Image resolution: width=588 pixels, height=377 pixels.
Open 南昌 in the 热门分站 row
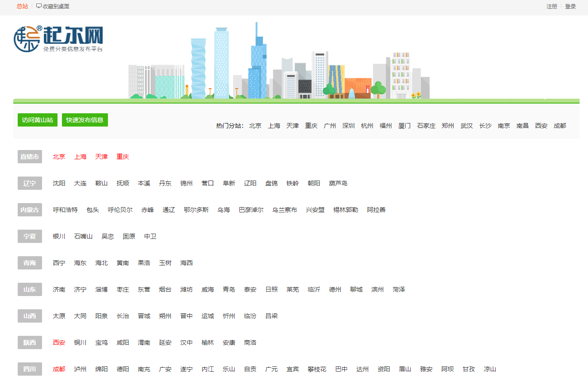pos(523,126)
